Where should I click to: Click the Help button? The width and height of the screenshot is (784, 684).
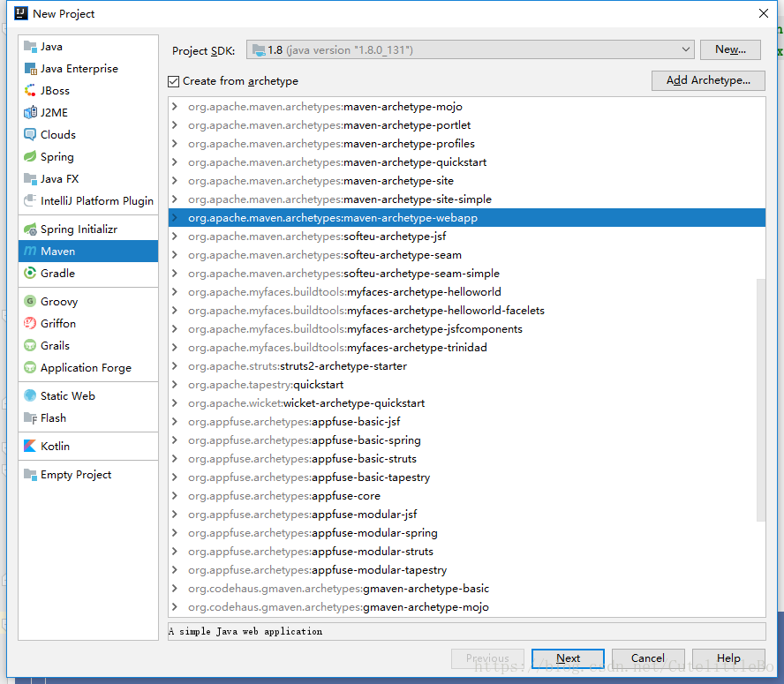pos(728,658)
